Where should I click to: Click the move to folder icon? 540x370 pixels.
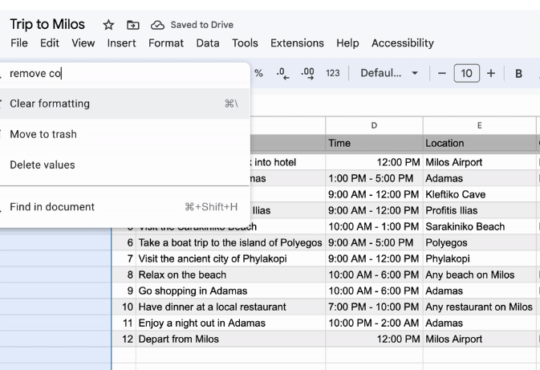pyautogui.click(x=133, y=25)
